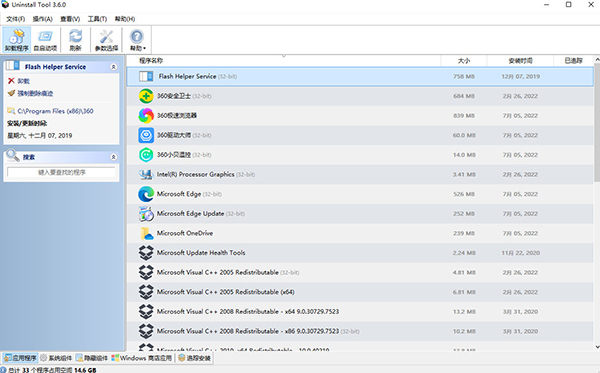
Task: Click the 360极速浏览器 colorful icon
Action: 146,116
